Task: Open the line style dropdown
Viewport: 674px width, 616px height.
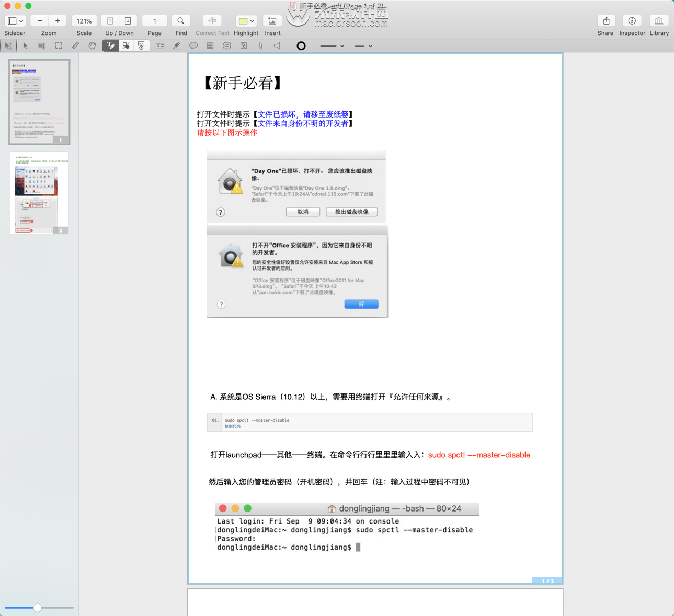Action: click(x=332, y=46)
